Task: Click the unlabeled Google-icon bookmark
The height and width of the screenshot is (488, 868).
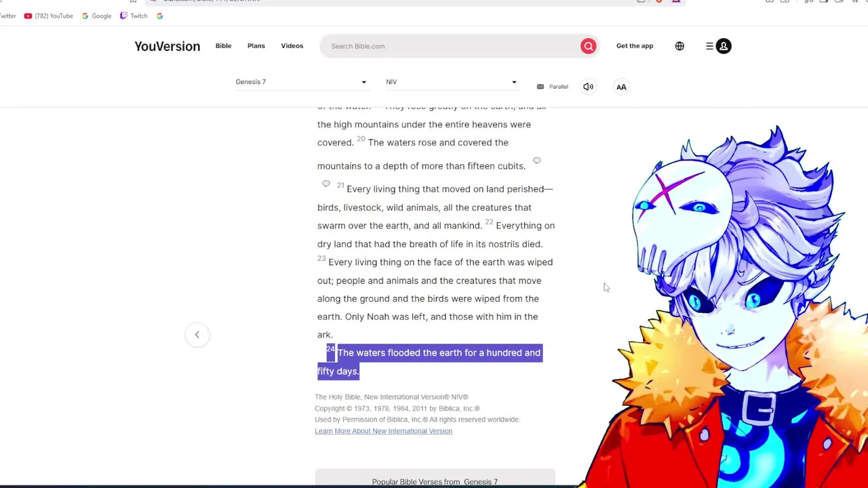Action: click(159, 16)
